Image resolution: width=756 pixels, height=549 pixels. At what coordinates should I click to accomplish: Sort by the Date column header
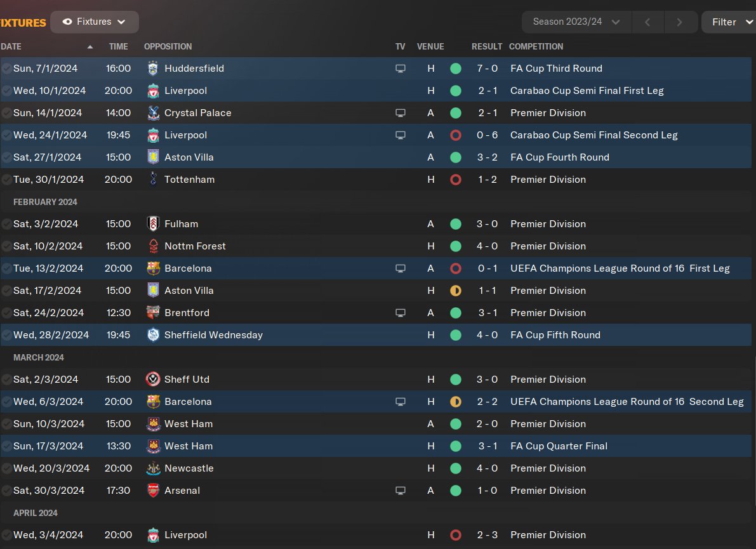(11, 46)
